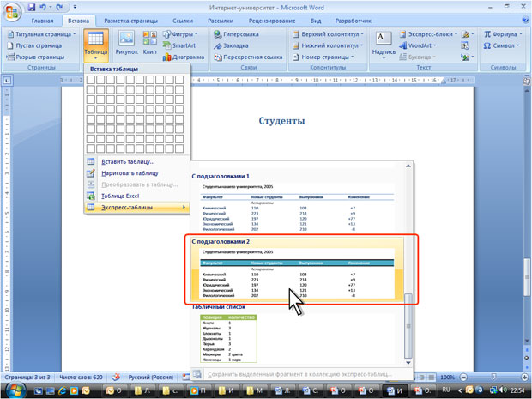Select Нарисовать таблицу menu item

130,172
